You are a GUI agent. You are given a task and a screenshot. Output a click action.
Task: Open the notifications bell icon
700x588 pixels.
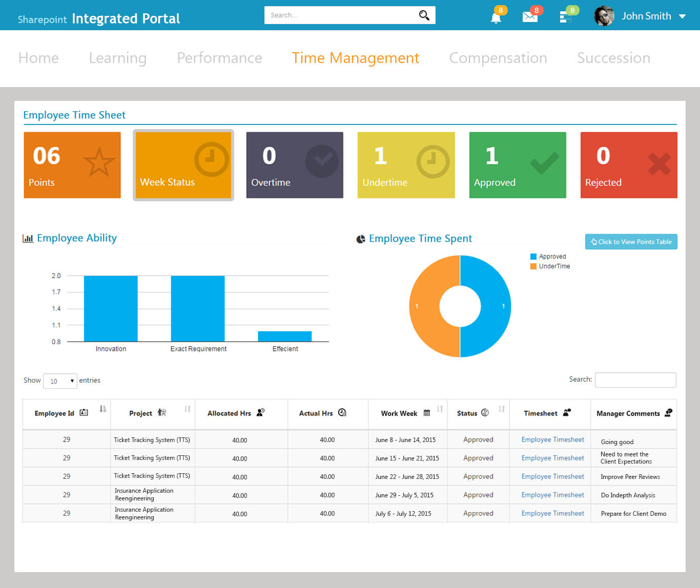tap(496, 17)
